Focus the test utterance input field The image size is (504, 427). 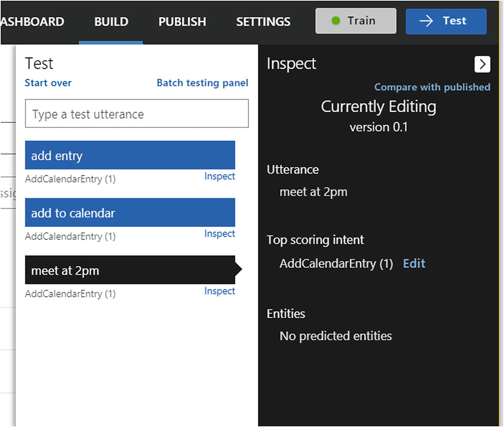click(x=136, y=113)
